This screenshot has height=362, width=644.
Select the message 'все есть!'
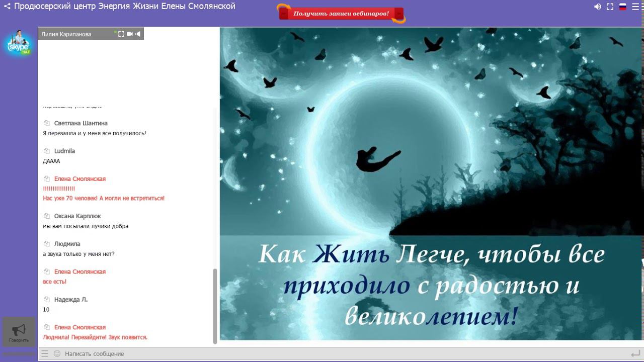[55, 282]
